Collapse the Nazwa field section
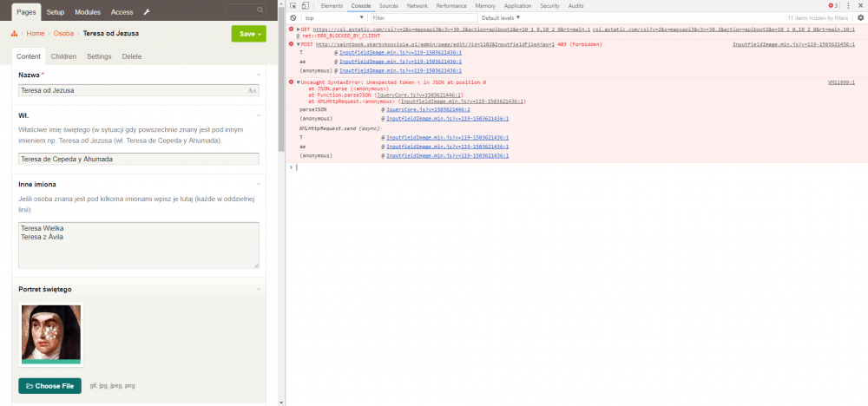 tap(259, 75)
